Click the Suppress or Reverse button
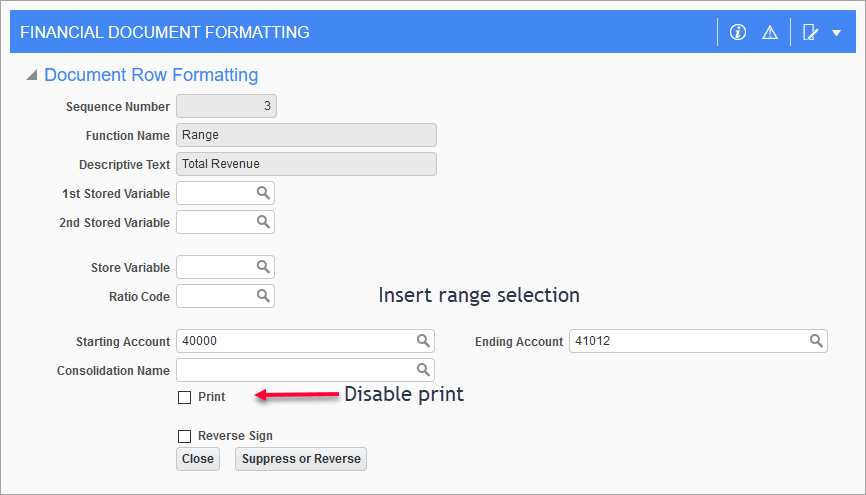This screenshot has width=866, height=495. pyautogui.click(x=301, y=459)
